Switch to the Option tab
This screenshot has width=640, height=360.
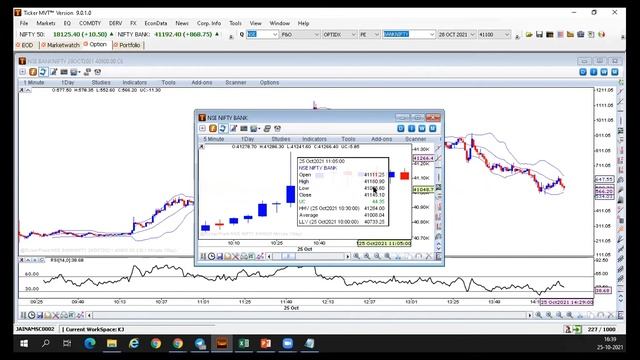(95, 44)
